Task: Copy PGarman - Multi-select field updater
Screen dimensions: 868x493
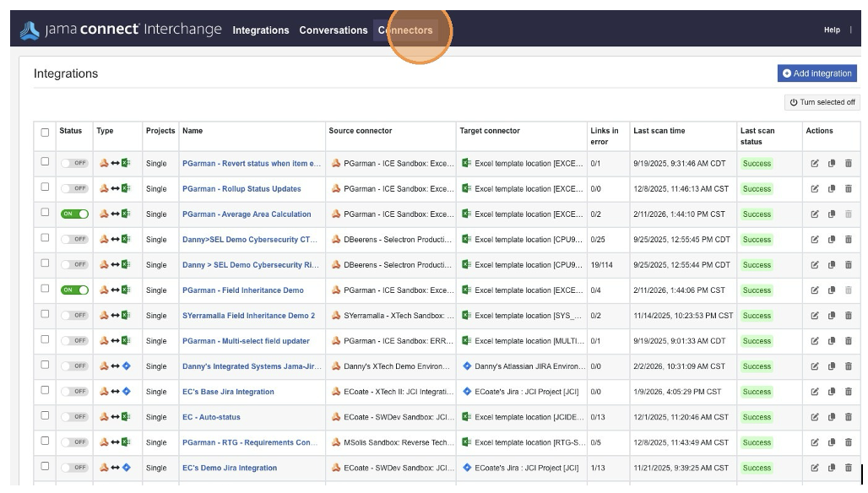Action: click(832, 341)
